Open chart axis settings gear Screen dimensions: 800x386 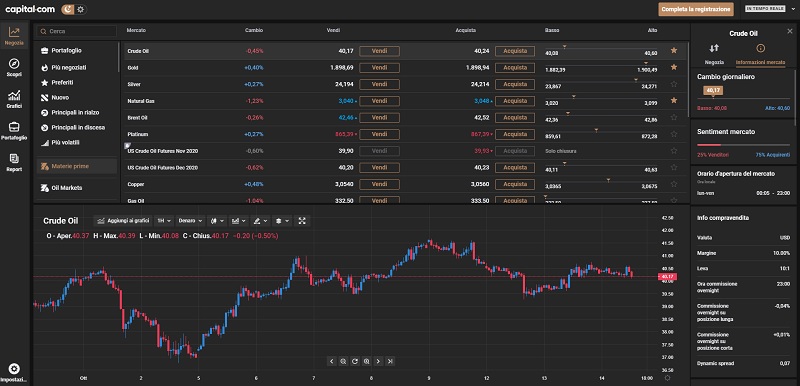(667, 378)
